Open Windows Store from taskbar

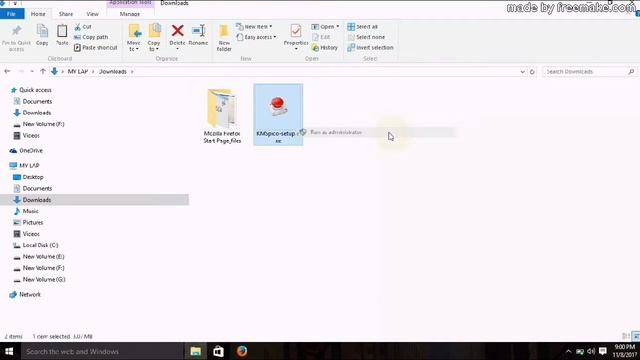[218, 351]
